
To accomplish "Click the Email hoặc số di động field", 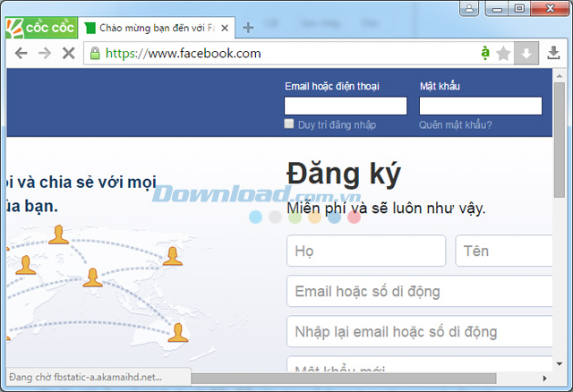I will (x=420, y=291).
